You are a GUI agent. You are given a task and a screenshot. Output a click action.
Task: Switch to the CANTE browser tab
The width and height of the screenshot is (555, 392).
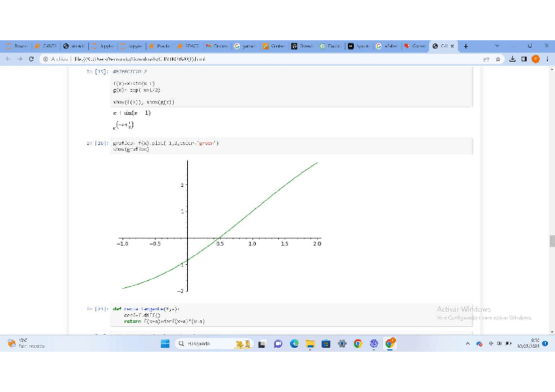tap(46, 46)
